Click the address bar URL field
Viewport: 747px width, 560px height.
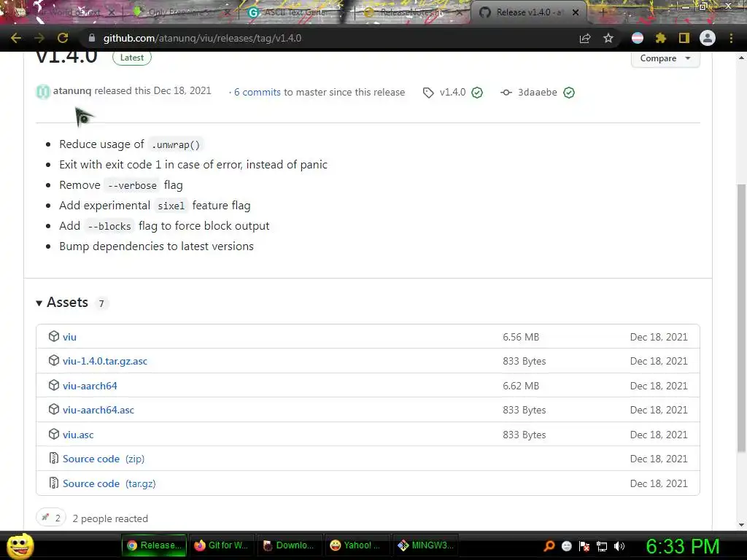[x=329, y=38]
